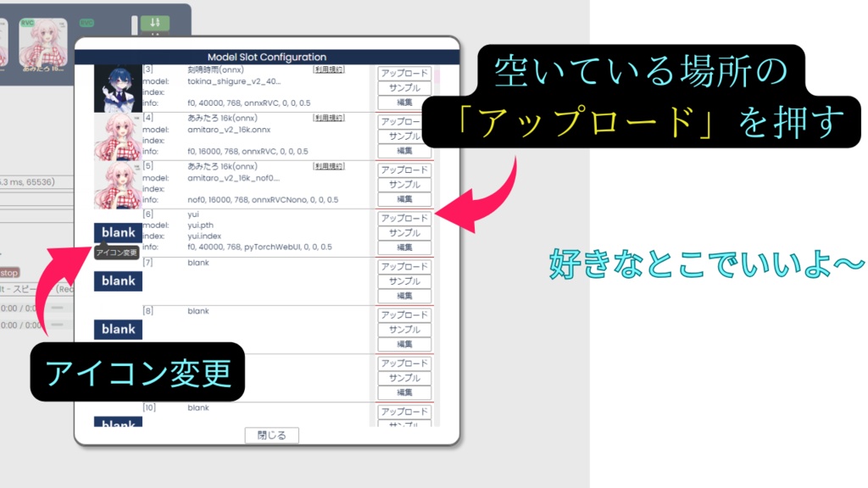Click アップロード for empty slot [8]
Image resolution: width=868 pixels, height=488 pixels.
point(405,314)
